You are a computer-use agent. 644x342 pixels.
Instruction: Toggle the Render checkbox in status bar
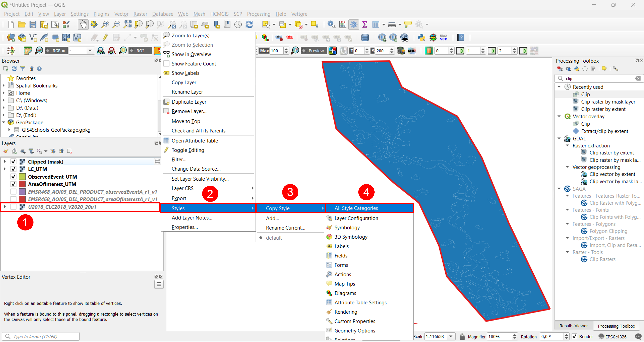point(575,336)
